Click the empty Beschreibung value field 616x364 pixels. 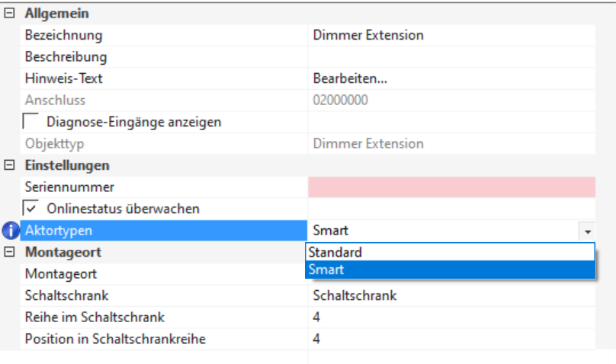point(451,57)
